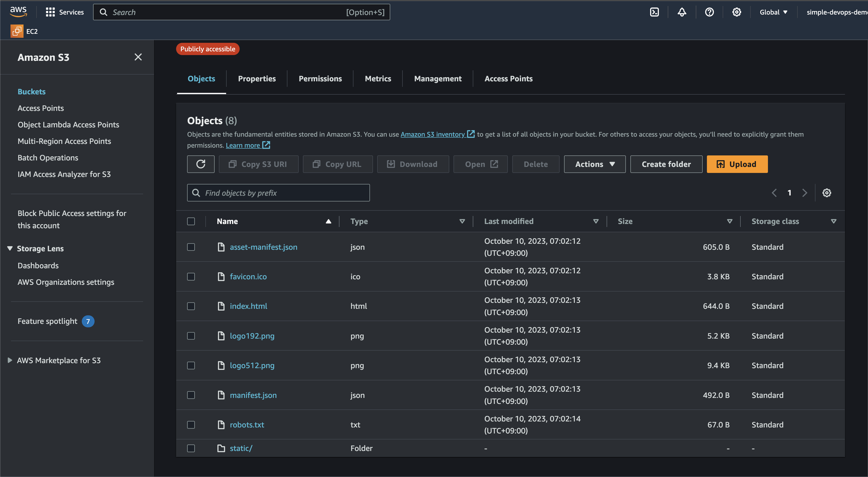Open the Properties tab
The width and height of the screenshot is (868, 477).
tap(257, 79)
